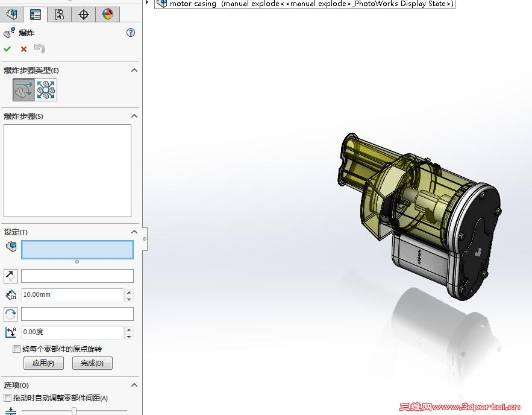The image size is (532, 415).
Task: Confirm explode with the green checkmark
Action: point(7,49)
